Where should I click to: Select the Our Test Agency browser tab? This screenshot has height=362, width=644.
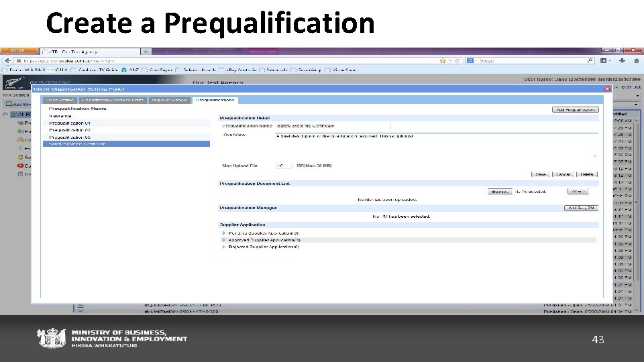click(x=91, y=52)
